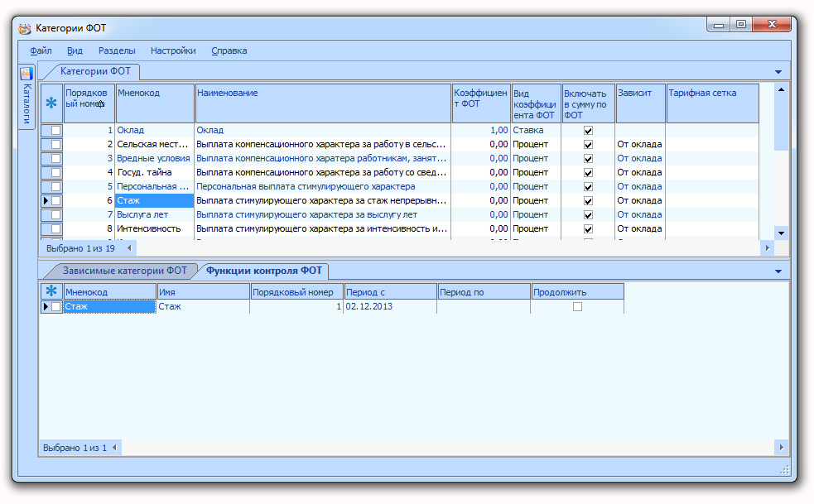Select the Стаж mnemonic cell in row 6
This screenshot has height=504, width=814.
click(x=155, y=200)
